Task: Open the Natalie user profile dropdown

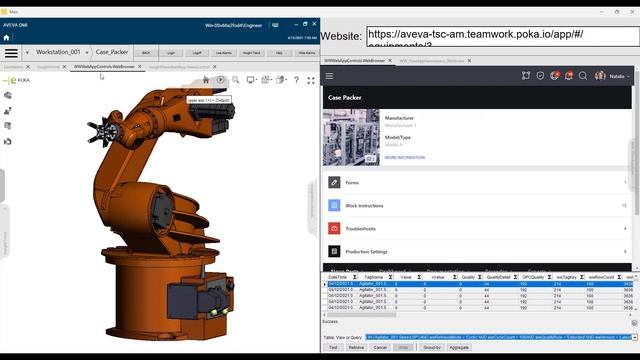Action: [x=612, y=76]
